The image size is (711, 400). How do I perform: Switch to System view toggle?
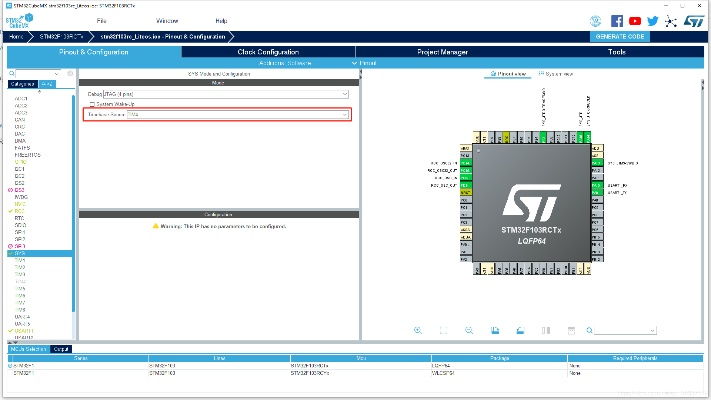tap(555, 74)
